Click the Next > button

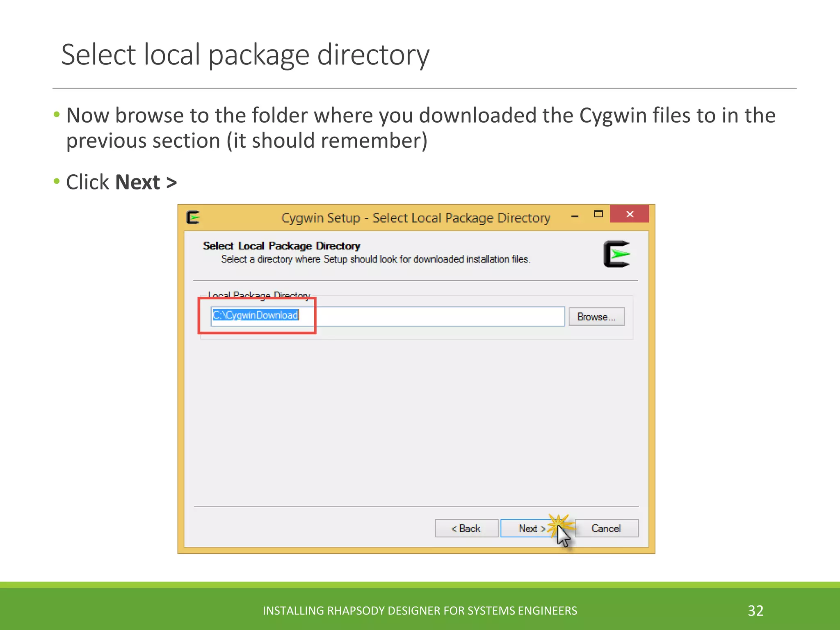[533, 528]
